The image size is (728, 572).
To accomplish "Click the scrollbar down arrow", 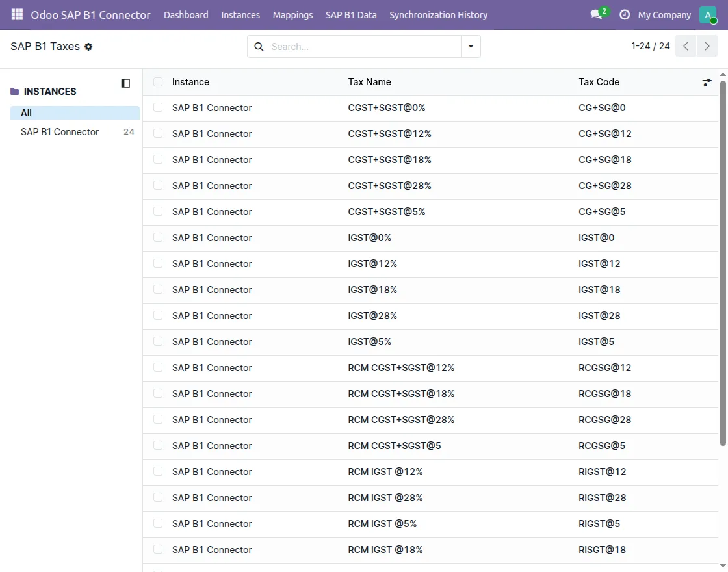I will coord(723,565).
